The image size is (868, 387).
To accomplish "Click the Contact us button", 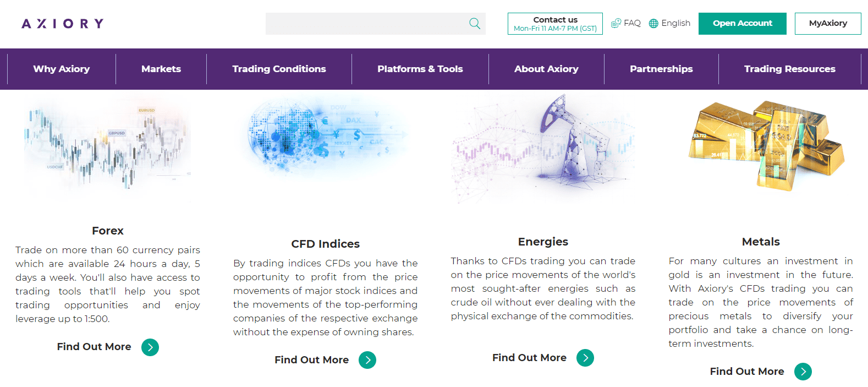I will (554, 23).
